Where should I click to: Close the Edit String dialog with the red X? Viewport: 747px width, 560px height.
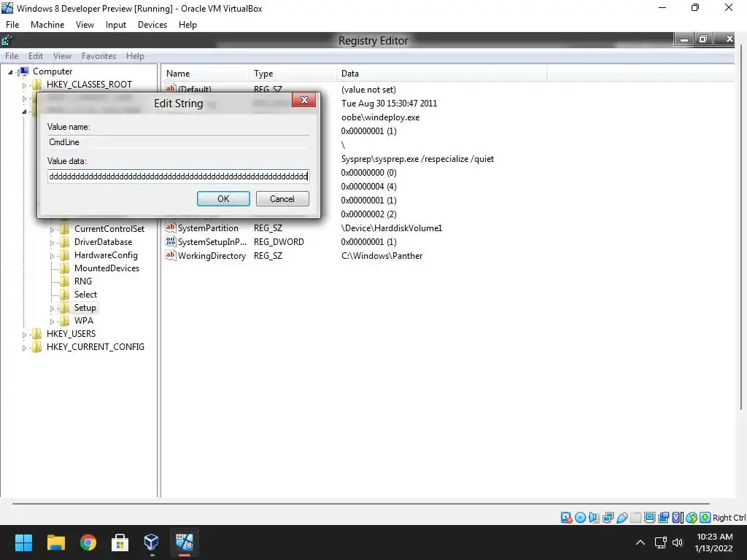click(x=304, y=100)
